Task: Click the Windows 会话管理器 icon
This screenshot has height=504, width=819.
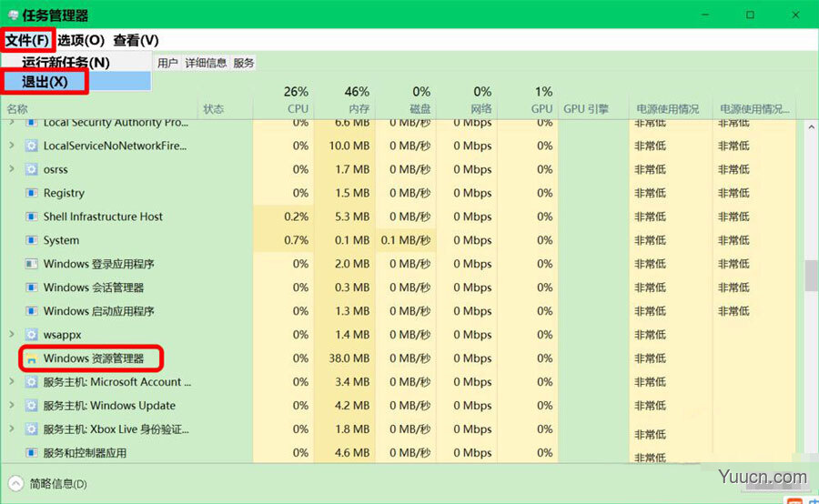Action: pyautogui.click(x=31, y=287)
